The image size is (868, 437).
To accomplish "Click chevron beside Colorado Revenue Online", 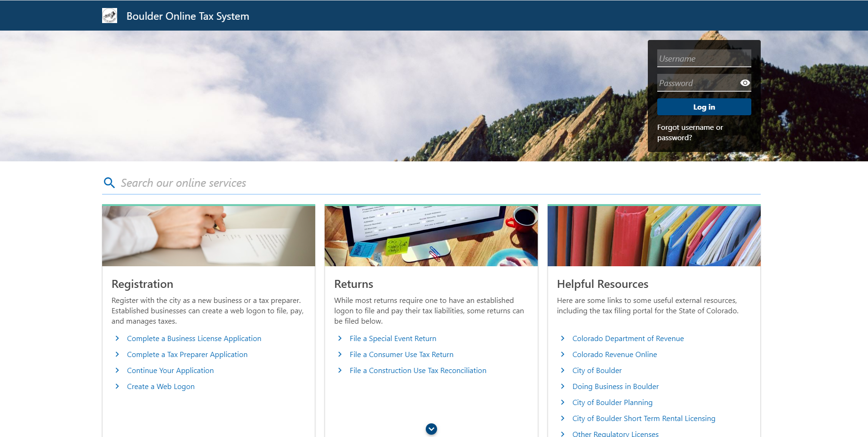I will [563, 354].
